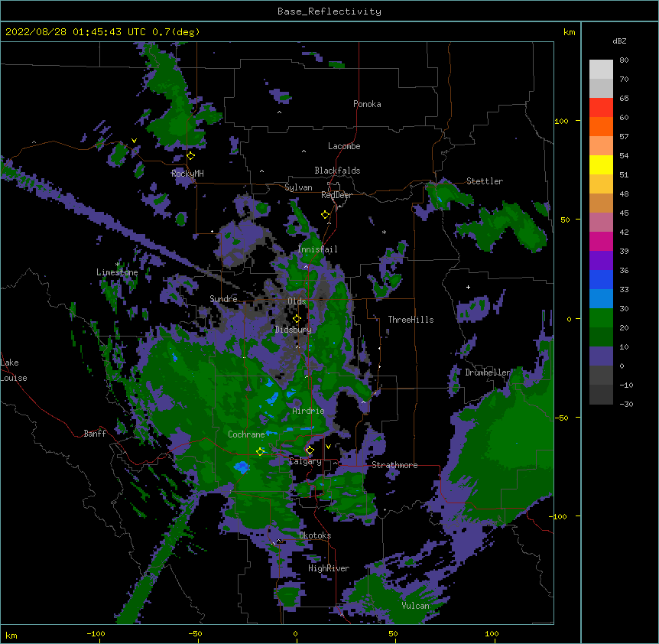
Task: Click the HighRiver city label
Action: [329, 568]
